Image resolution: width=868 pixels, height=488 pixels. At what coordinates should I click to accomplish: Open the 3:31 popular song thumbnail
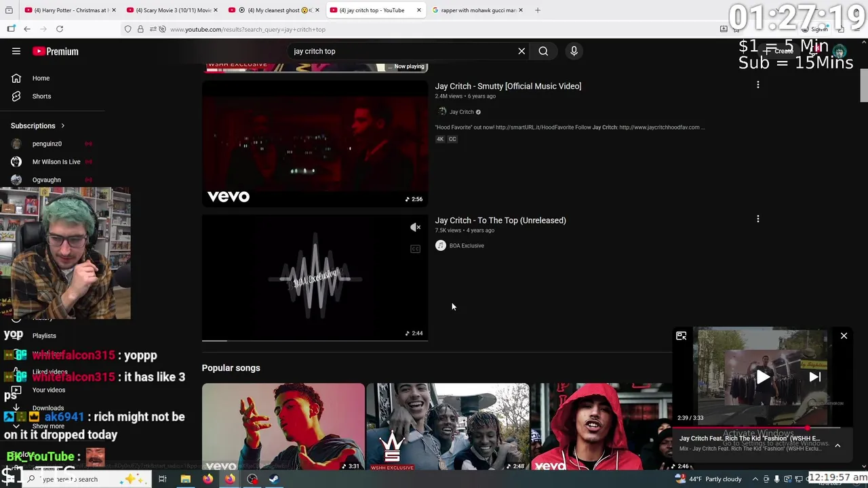(283, 427)
